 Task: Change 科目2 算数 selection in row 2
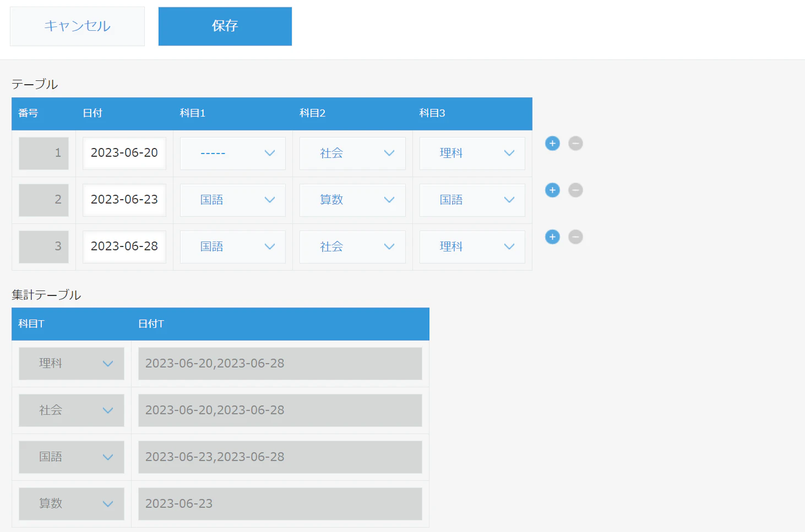(x=352, y=200)
